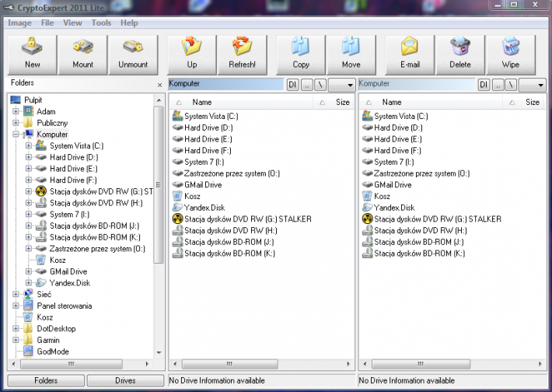Select BD-ROM (K:) in middle pane
552x392 pixels.
(x=224, y=254)
